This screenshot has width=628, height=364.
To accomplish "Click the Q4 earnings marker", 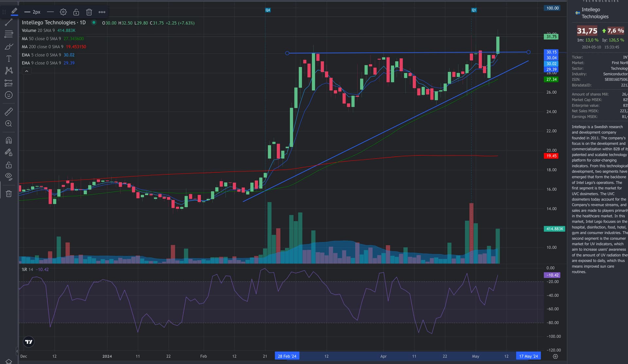I will [x=268, y=10].
